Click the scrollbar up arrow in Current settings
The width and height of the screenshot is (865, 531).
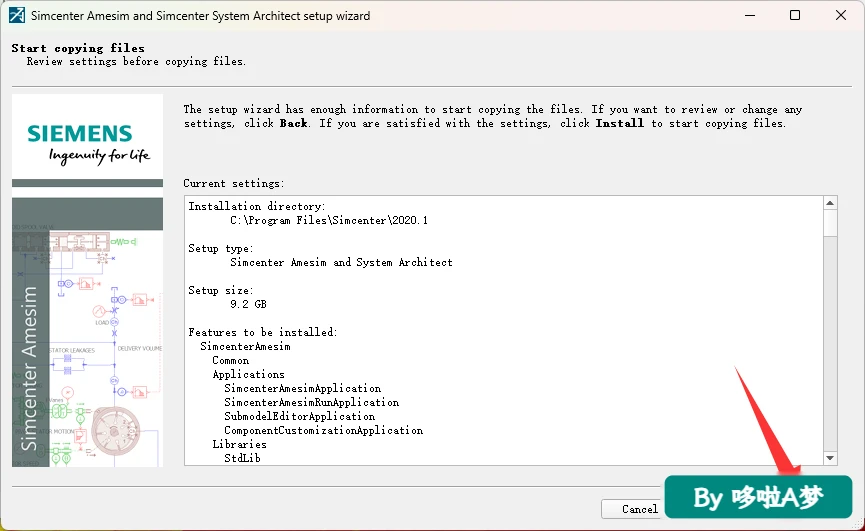(830, 203)
